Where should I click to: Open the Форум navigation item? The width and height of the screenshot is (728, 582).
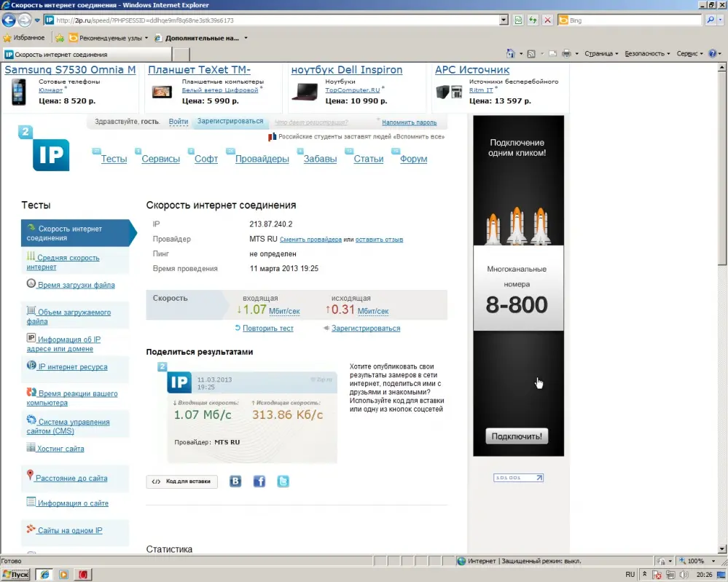tap(413, 159)
